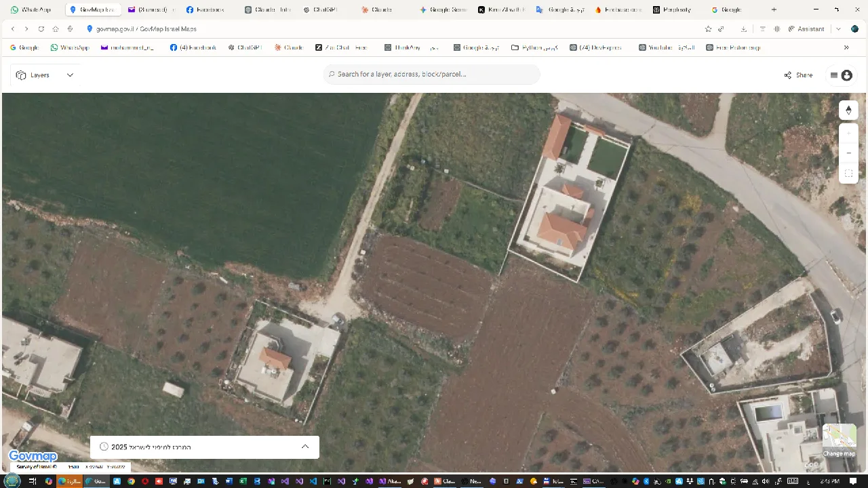Image resolution: width=868 pixels, height=488 pixels.
Task: Click the taskbar clock at 2:45 PM
Action: click(x=829, y=481)
